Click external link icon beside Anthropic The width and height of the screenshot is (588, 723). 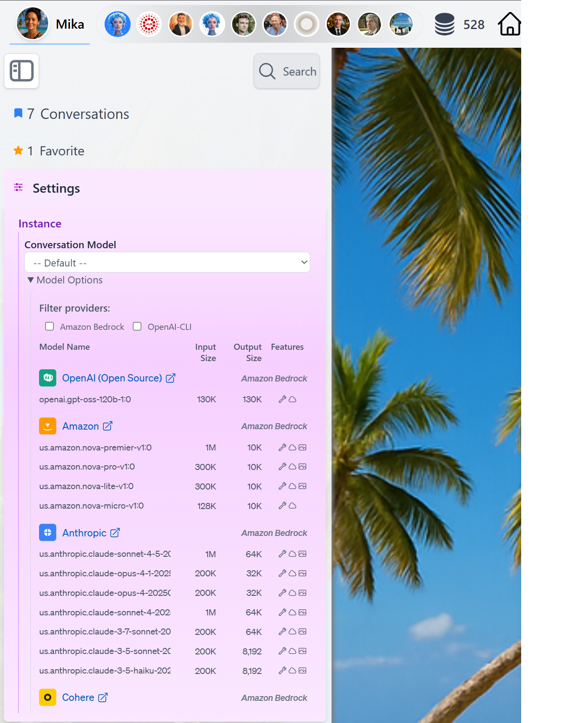[115, 533]
